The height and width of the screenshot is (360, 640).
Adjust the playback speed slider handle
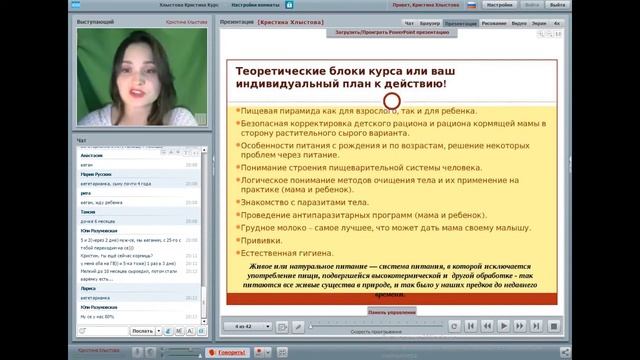coord(311,326)
